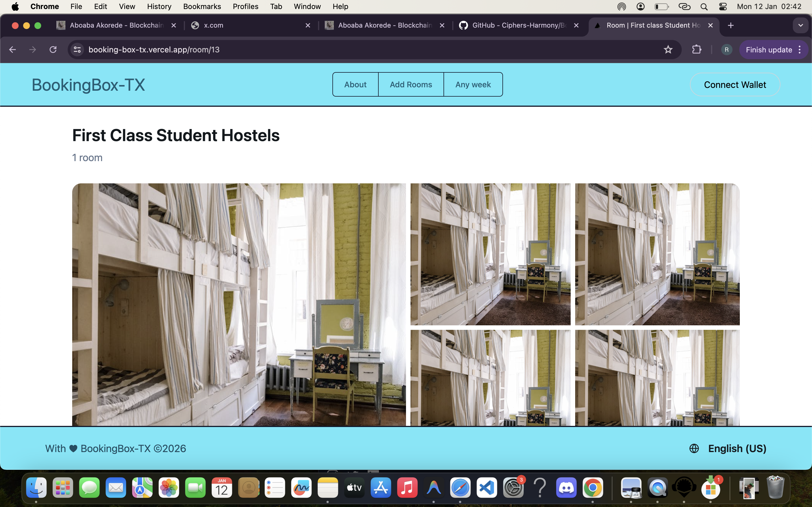Open Discord from the dock
Screen dimensions: 812x507
coord(566,488)
